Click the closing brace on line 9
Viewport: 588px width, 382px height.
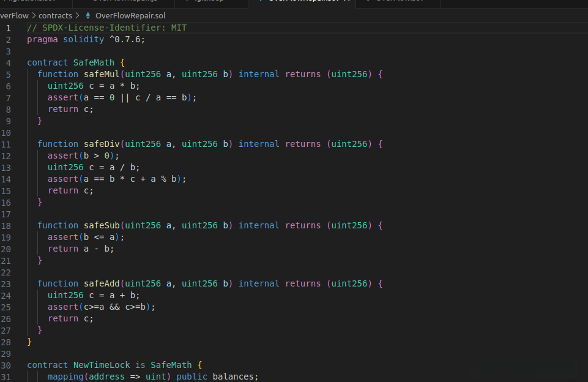40,121
